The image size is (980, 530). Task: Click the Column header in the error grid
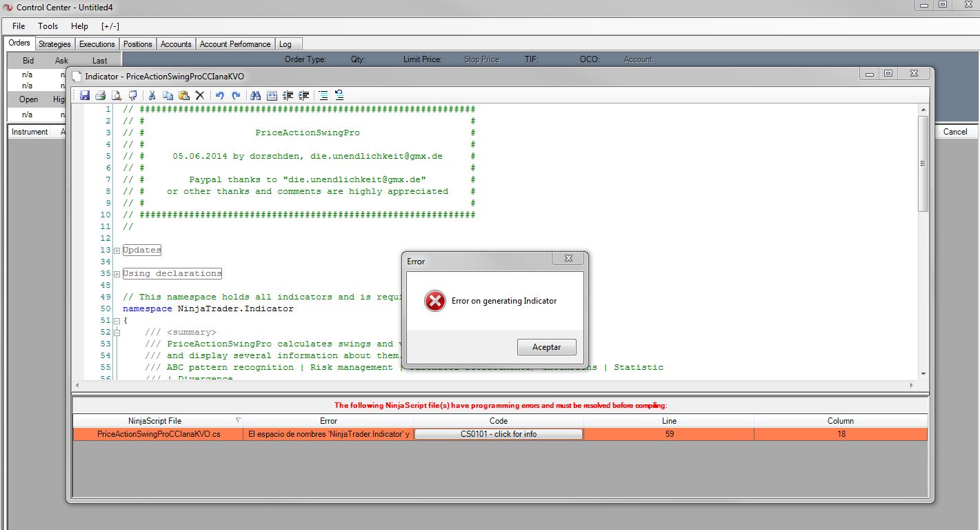click(841, 420)
